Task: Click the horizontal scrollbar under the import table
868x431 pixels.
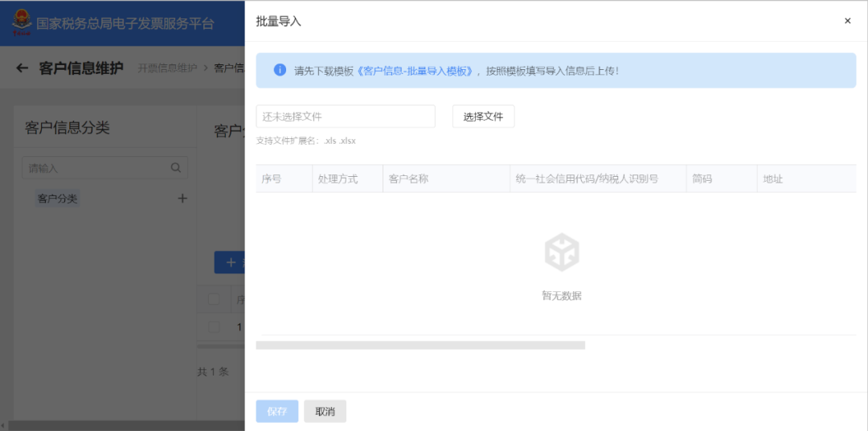Action: pyautogui.click(x=420, y=345)
